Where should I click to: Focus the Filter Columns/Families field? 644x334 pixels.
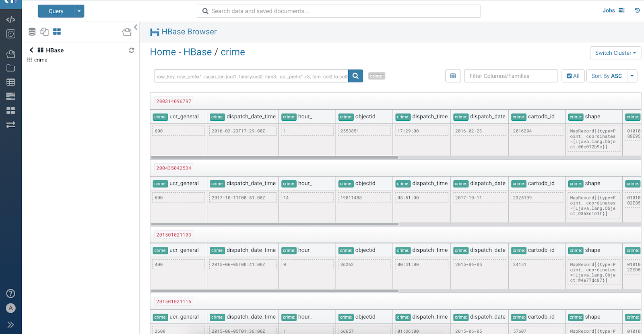(511, 76)
